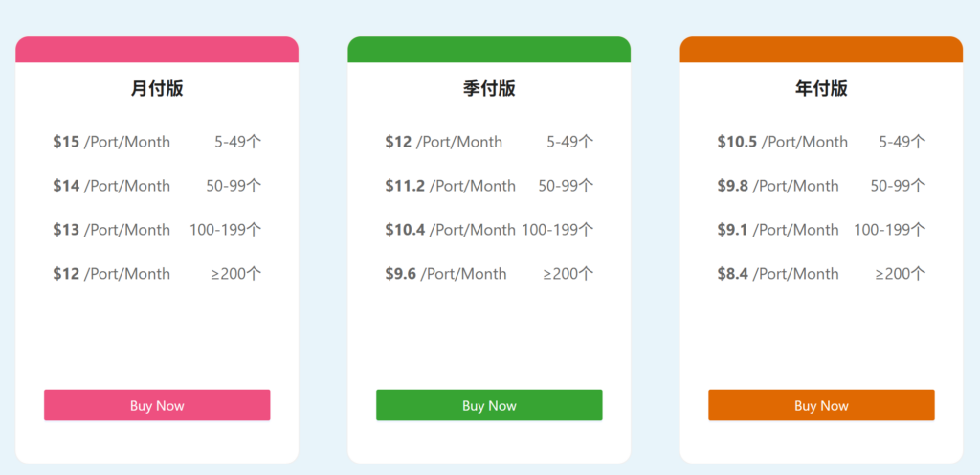The width and height of the screenshot is (980, 475).
Task: Select the 年付版 plan heading
Action: 821,89
